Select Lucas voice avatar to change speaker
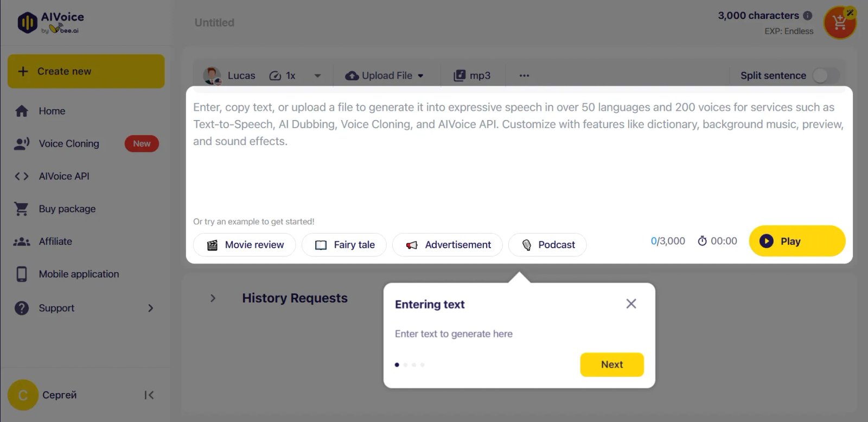Image resolution: width=868 pixels, height=422 pixels. coord(212,75)
